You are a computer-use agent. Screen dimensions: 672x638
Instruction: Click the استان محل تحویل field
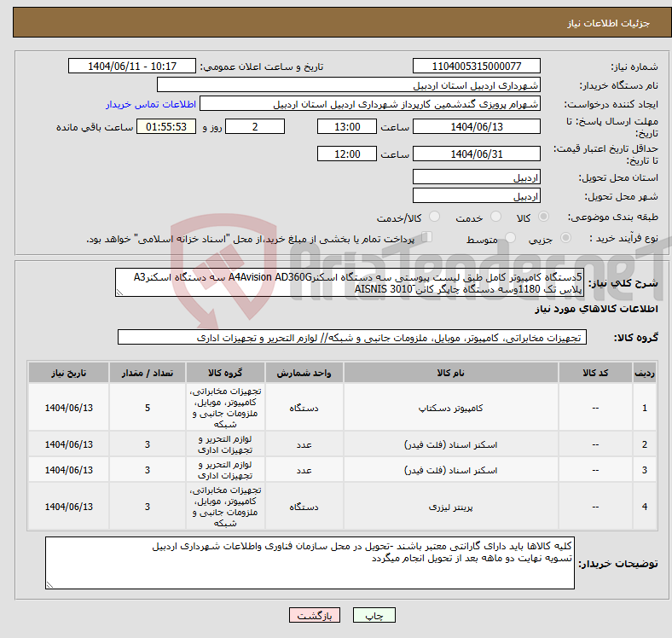(476, 177)
